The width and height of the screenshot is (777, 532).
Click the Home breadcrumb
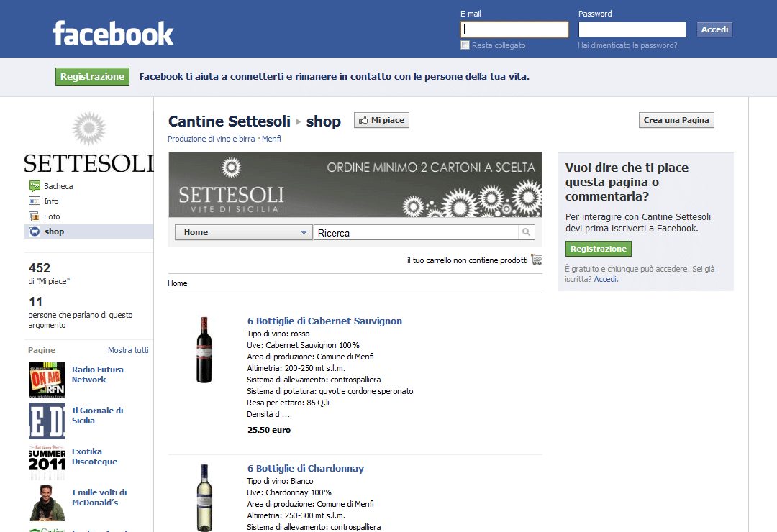178,283
